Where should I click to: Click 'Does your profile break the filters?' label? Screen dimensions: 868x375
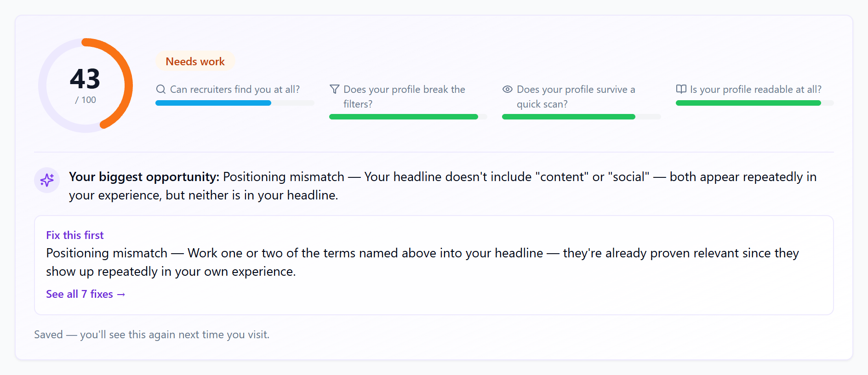405,97
